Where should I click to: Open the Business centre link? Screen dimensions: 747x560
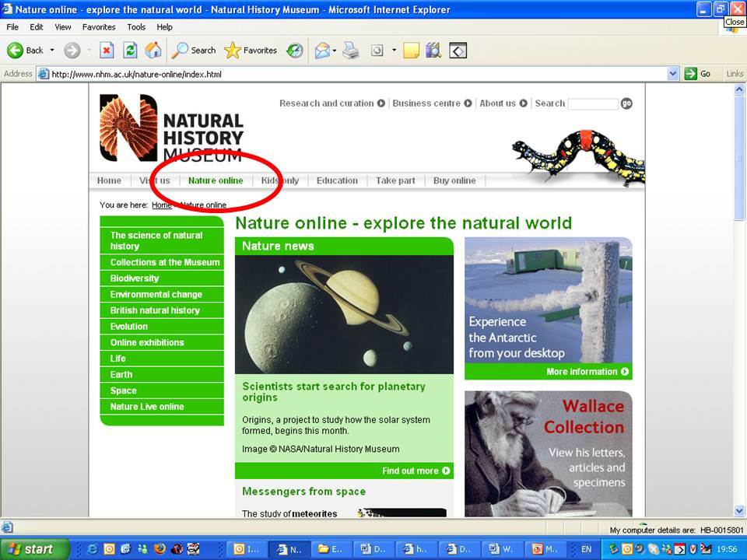432,103
